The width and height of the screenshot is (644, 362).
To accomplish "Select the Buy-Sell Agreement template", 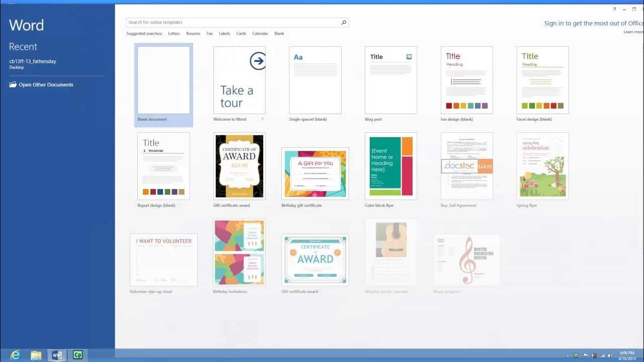I will coord(467,170).
